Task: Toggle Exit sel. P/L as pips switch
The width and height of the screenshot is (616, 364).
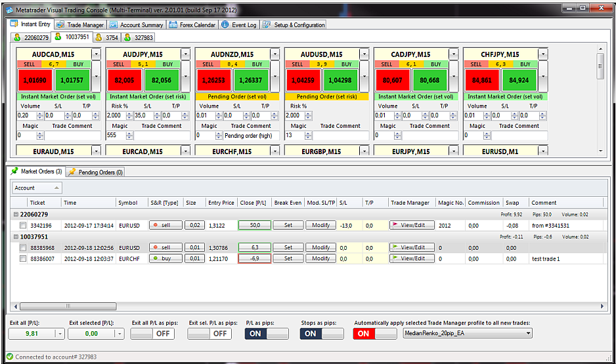Action: (x=209, y=334)
